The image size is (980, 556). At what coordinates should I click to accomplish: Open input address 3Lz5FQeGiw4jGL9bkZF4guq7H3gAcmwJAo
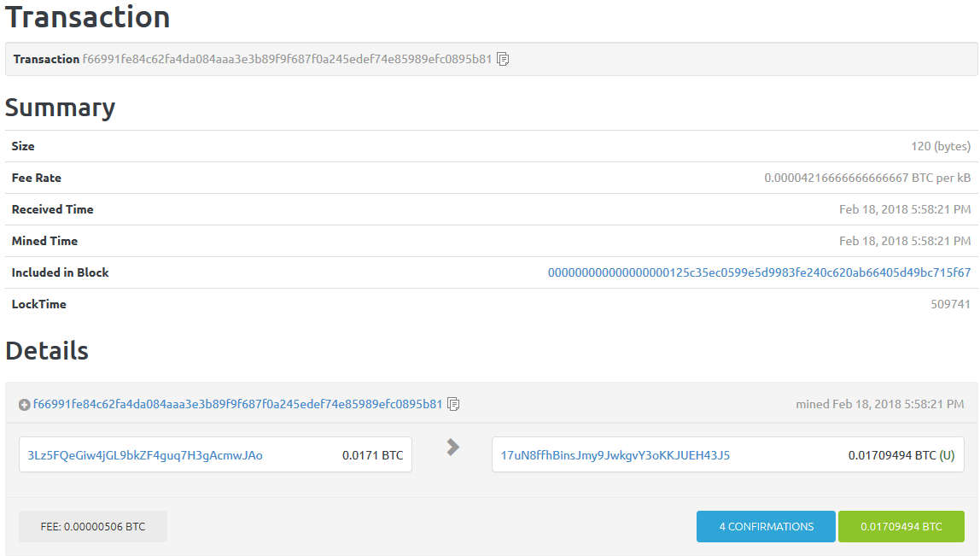click(145, 455)
